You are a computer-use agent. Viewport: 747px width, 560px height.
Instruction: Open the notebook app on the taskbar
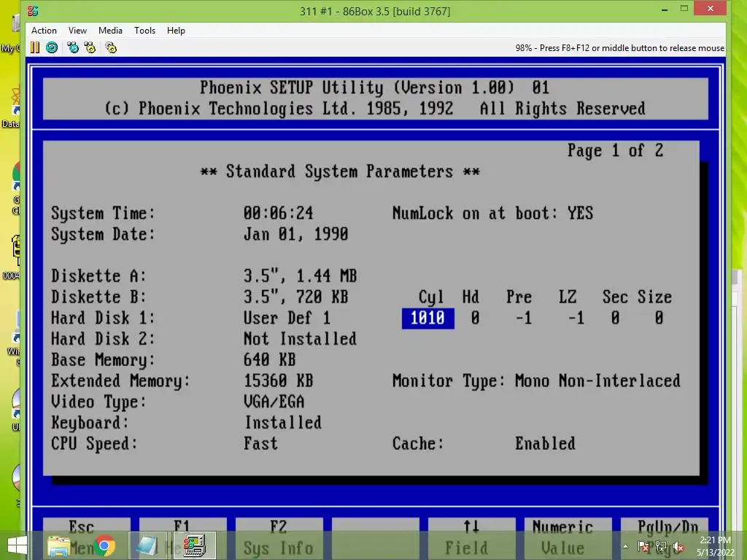(x=147, y=545)
